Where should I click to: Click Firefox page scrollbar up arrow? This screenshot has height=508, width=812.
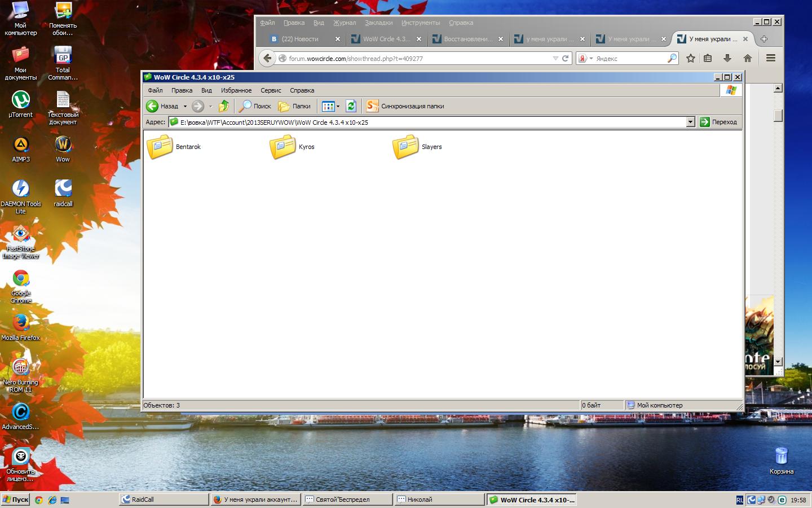click(x=778, y=88)
